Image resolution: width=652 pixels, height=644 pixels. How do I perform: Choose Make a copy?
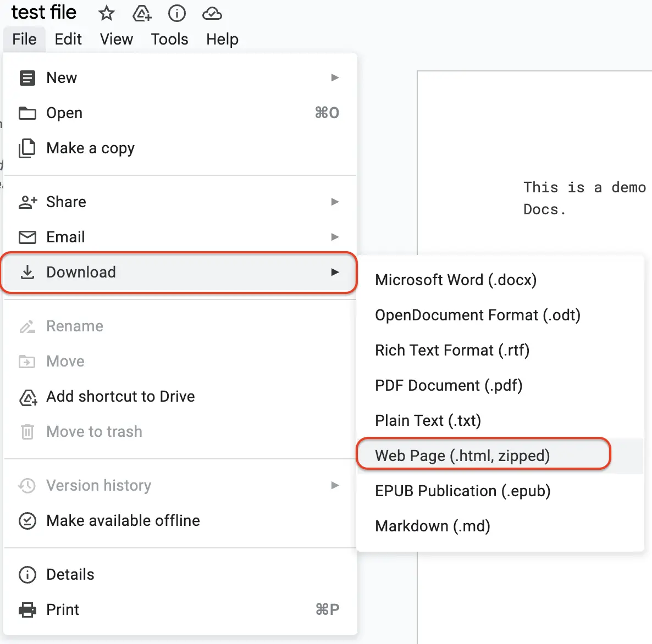tap(180, 148)
